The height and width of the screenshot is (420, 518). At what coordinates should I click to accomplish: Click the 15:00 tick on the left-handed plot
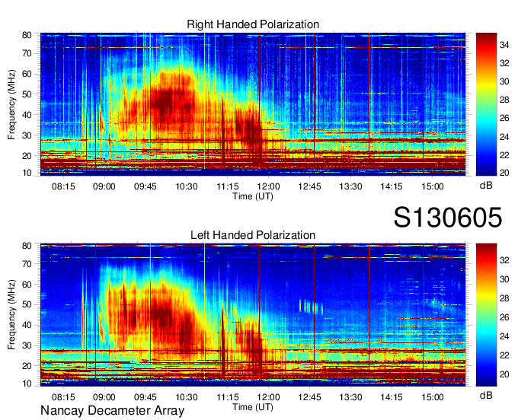tap(433, 397)
